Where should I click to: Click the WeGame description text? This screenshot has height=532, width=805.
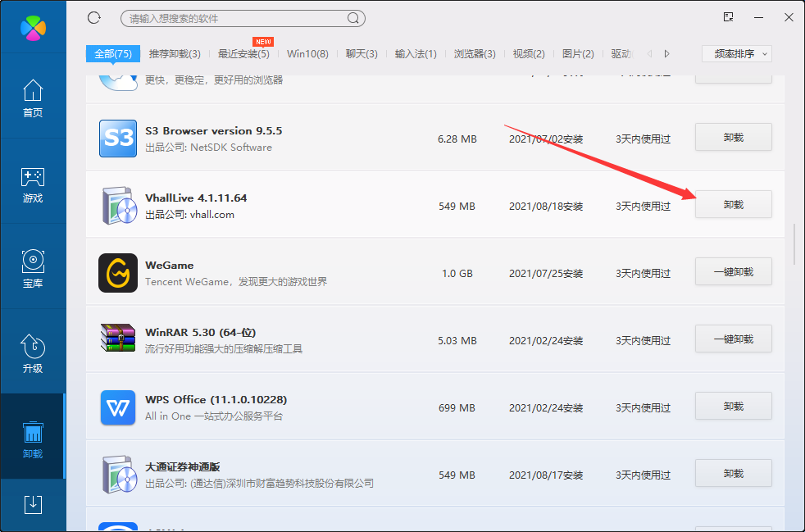click(x=236, y=282)
